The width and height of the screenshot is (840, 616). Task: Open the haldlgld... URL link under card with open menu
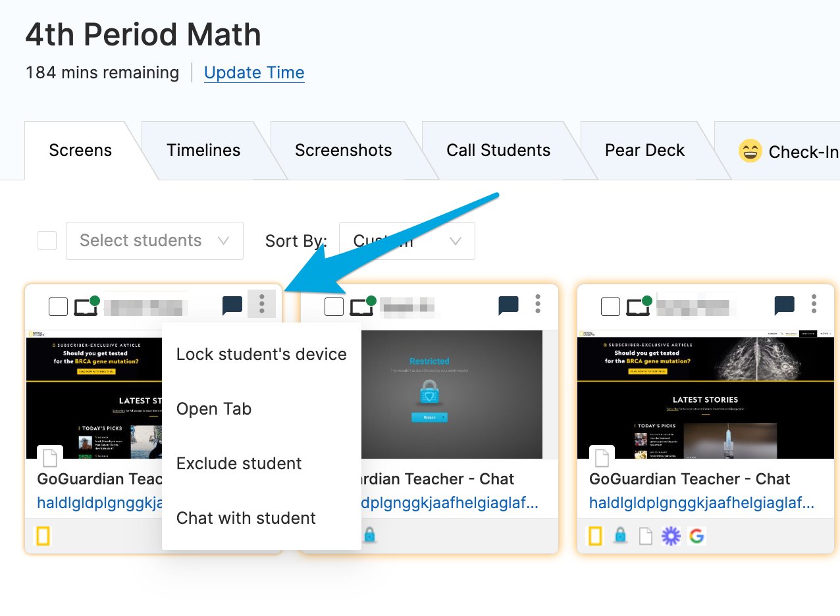pyautogui.click(x=99, y=503)
